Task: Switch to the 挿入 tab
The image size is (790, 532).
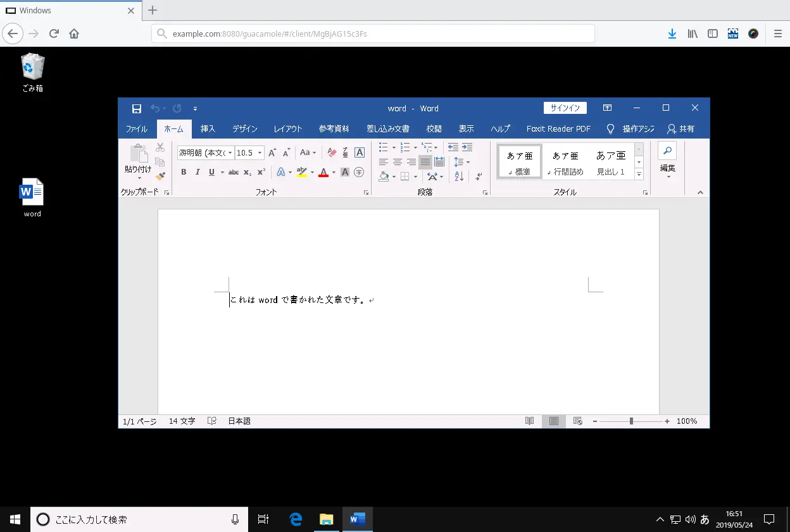Action: 208,128
